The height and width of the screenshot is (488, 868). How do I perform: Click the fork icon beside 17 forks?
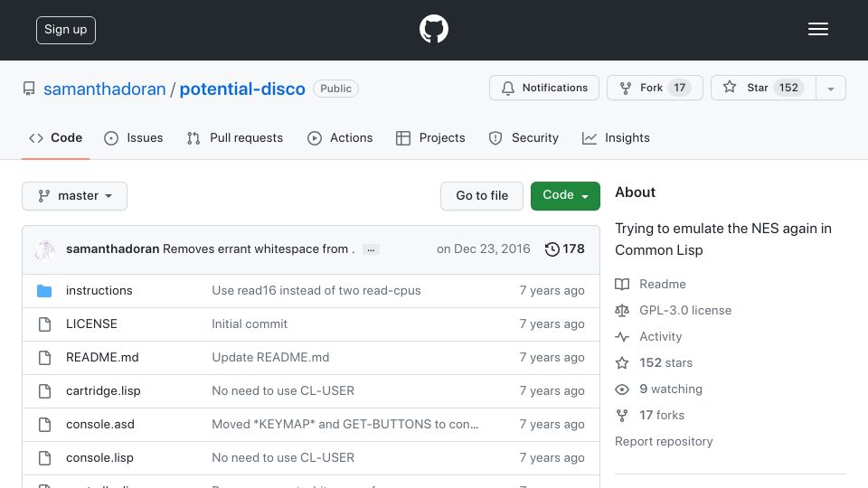click(622, 416)
